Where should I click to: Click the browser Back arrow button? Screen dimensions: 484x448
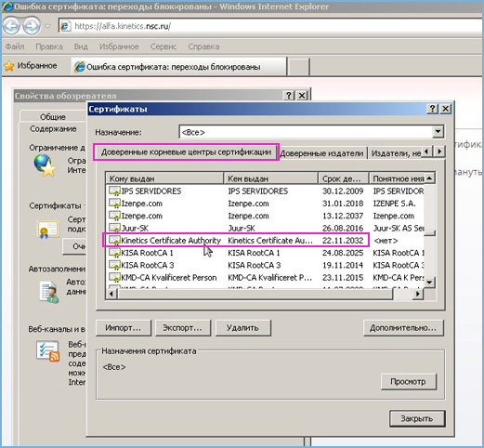click(11, 26)
